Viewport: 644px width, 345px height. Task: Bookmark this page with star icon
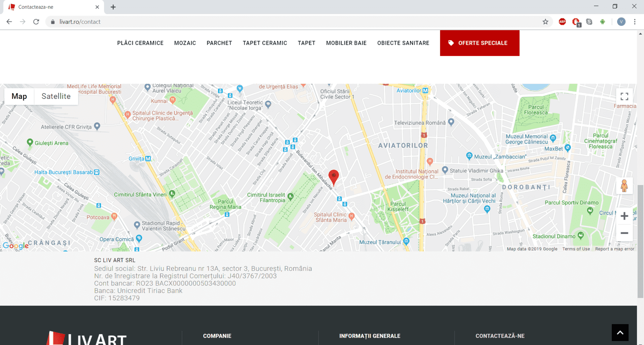coord(545,22)
